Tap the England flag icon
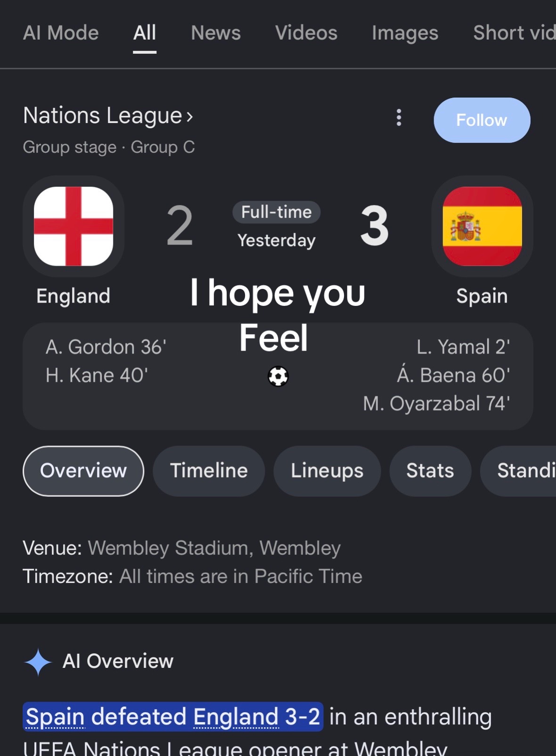The width and height of the screenshot is (556, 756). tap(74, 226)
